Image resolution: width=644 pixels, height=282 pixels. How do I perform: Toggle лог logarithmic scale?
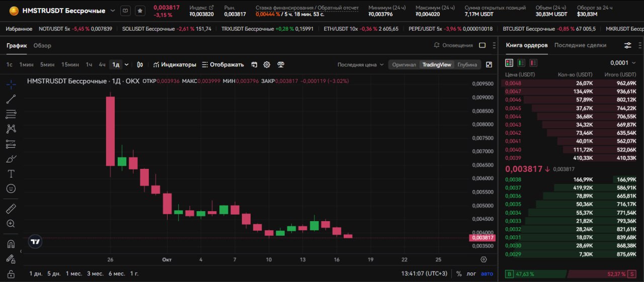pos(471,273)
